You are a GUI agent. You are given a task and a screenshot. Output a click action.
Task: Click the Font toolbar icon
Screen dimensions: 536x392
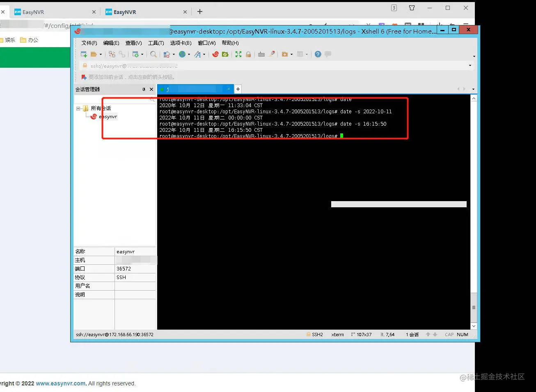pyautogui.click(x=197, y=54)
